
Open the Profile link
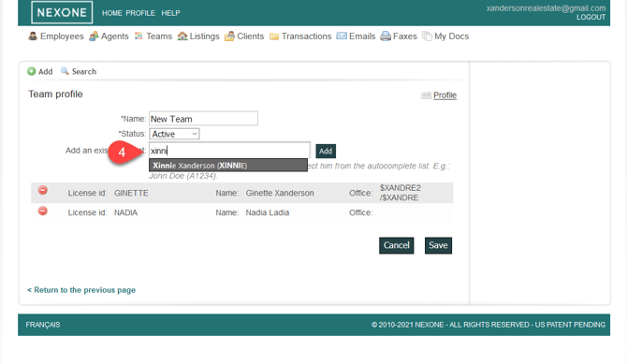tap(445, 95)
